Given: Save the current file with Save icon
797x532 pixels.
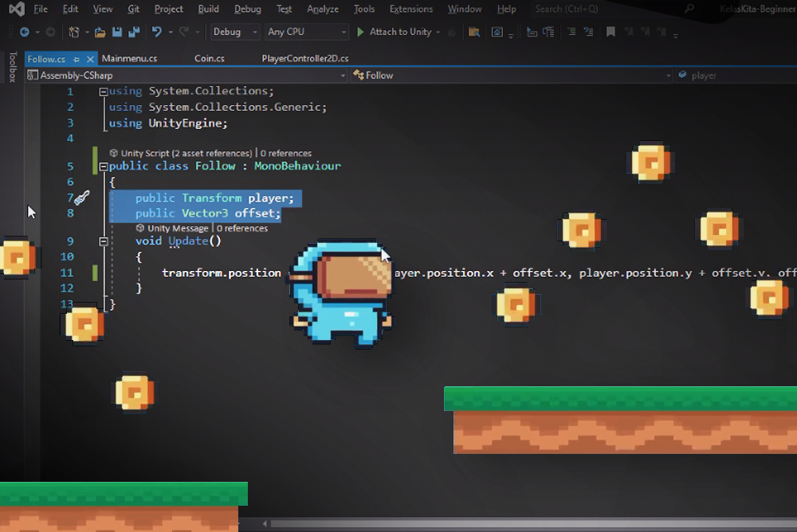Looking at the screenshot, I should [x=117, y=32].
